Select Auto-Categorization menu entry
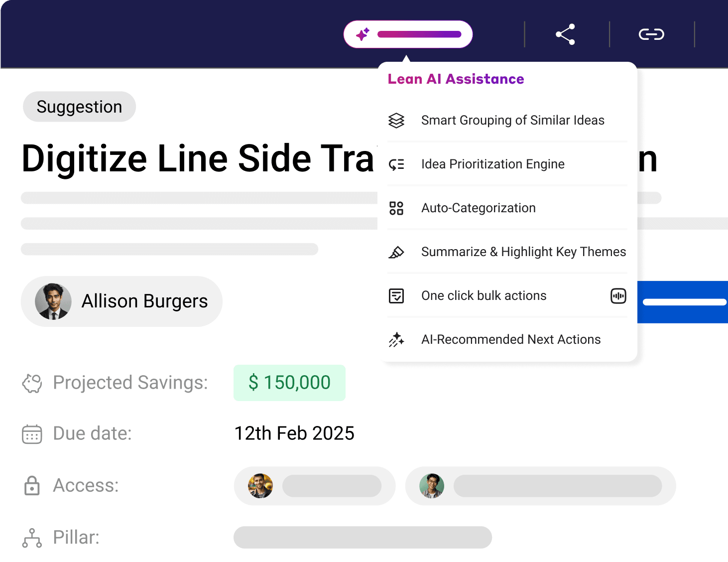 pyautogui.click(x=478, y=208)
